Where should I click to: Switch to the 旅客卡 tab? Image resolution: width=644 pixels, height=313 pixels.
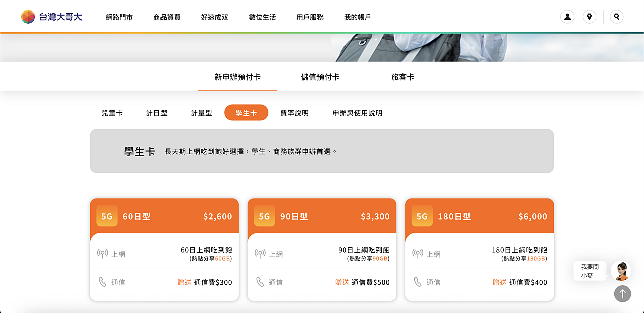click(x=403, y=77)
